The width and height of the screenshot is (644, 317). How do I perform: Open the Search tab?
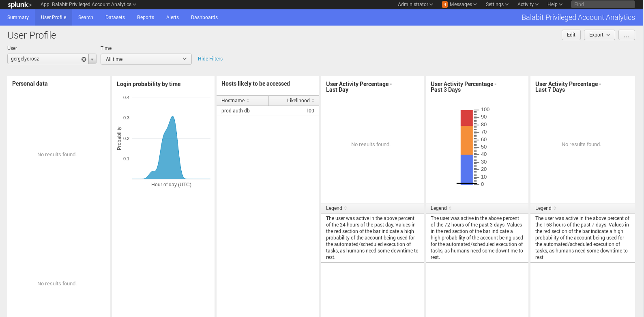point(86,17)
